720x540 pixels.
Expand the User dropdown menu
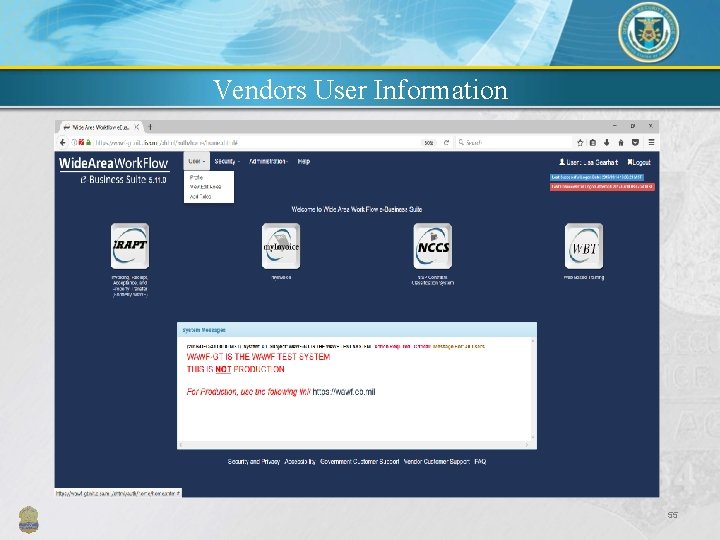[197, 161]
